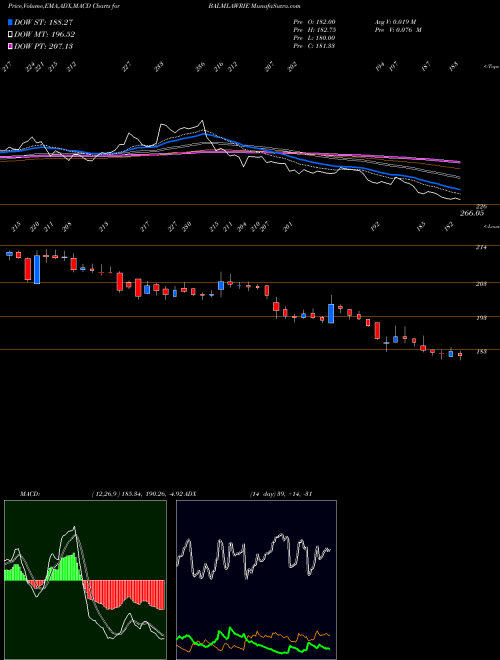Click the 'Pre H: 182.75' high value
The image size is (500, 660).
tap(314, 30)
